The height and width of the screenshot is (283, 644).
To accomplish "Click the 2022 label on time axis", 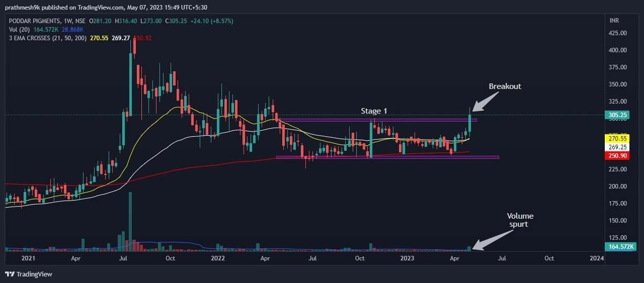I will pyautogui.click(x=218, y=258).
